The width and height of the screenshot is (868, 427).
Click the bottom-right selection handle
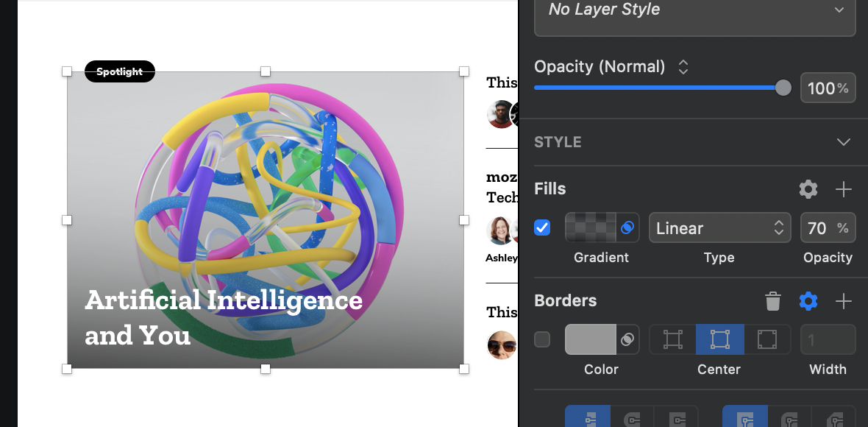pos(464,369)
